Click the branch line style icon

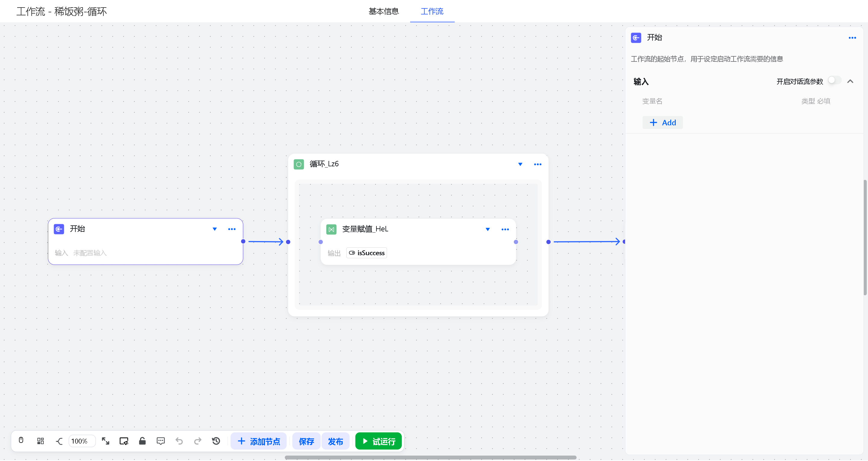coord(59,441)
